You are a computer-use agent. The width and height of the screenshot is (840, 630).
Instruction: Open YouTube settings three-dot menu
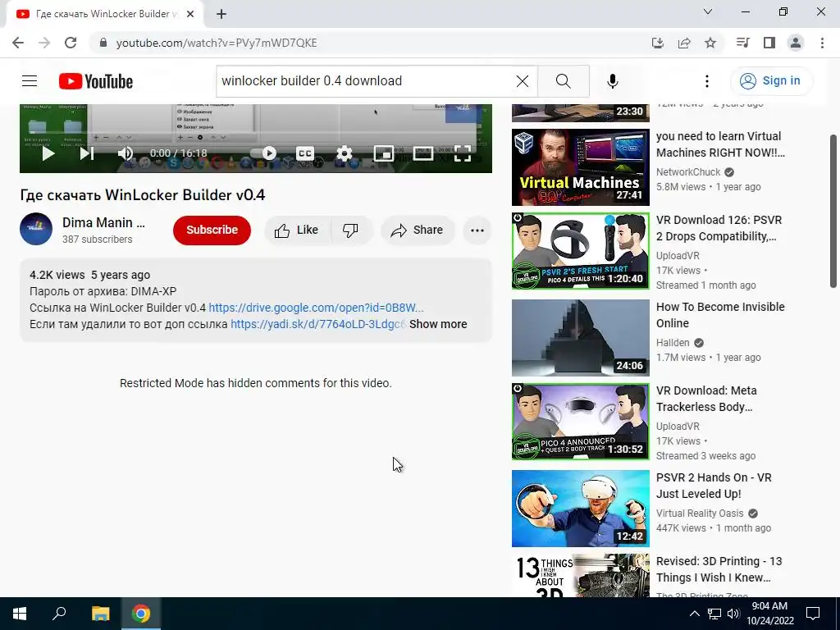707,81
